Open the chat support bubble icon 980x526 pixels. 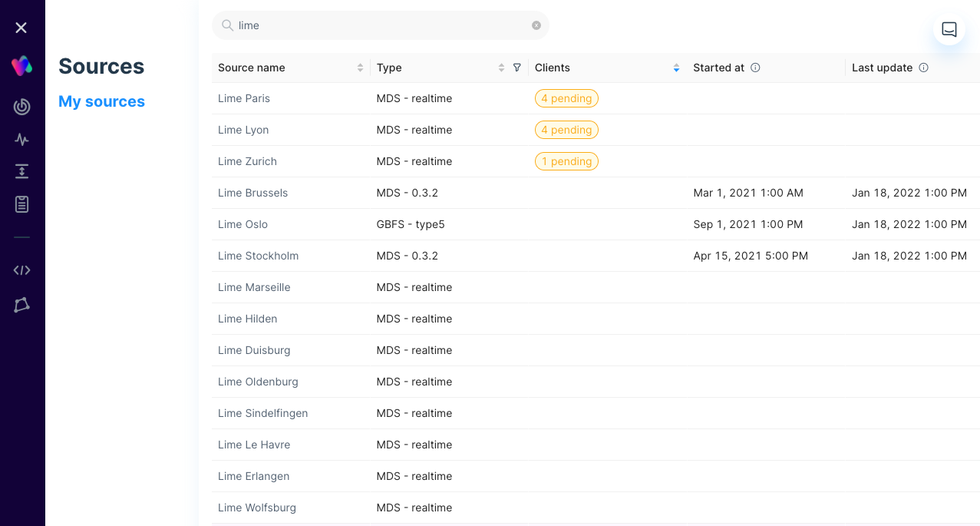949,29
